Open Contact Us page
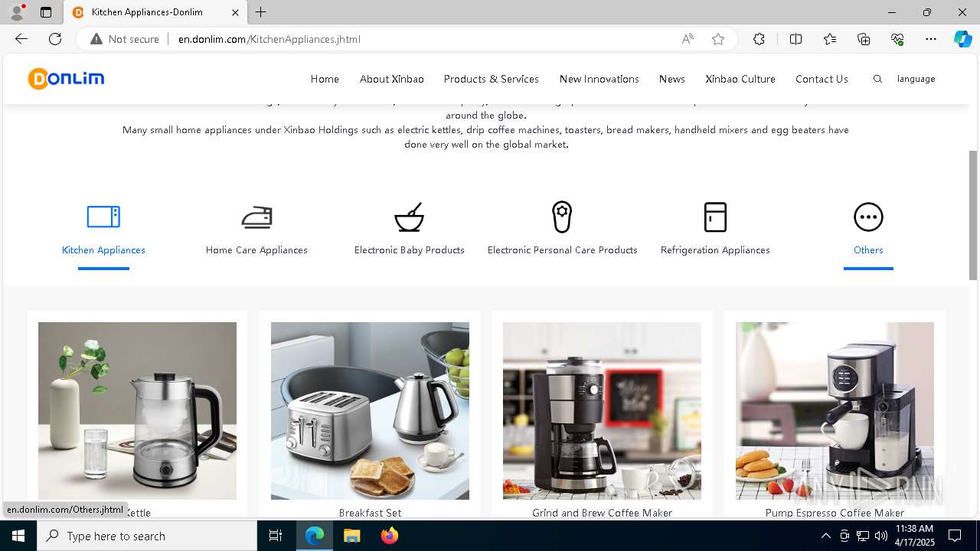 [822, 79]
